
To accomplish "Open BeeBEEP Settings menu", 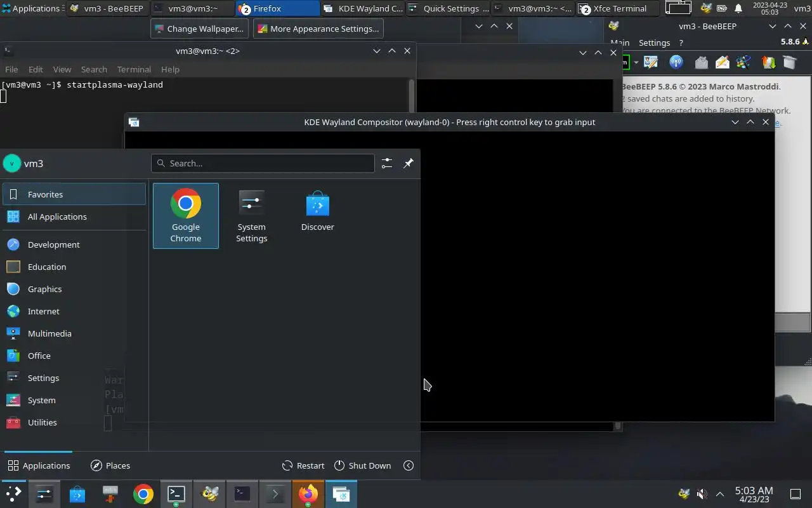I will click(654, 43).
